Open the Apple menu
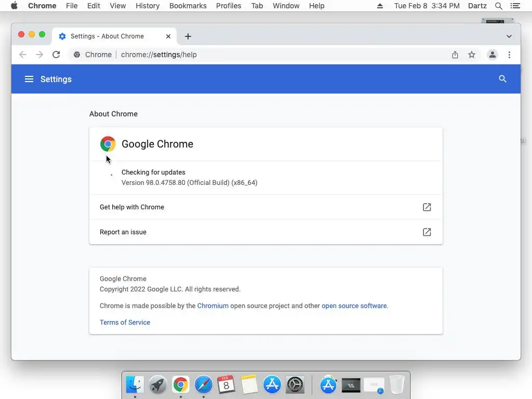This screenshot has height=399, width=532. coord(14,6)
